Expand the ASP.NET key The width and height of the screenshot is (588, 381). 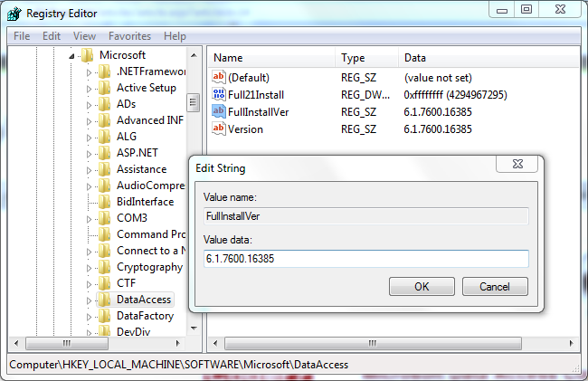tap(89, 154)
